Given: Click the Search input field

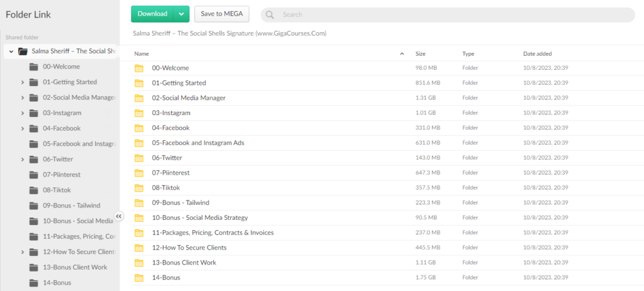Looking at the screenshot, I should [x=448, y=15].
